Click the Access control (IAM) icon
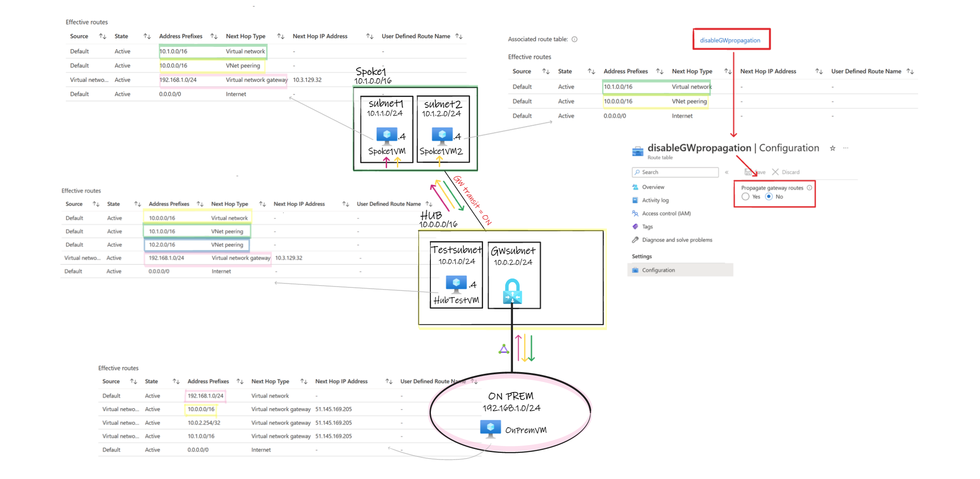Viewport: 980px width, 479px height. (x=635, y=213)
